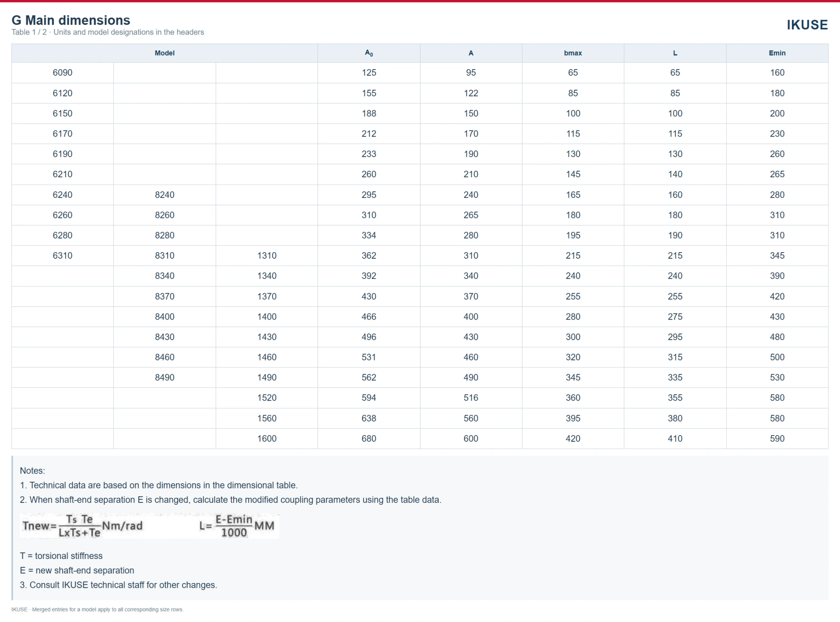
Task: Select model cell 1520
Action: (x=267, y=398)
